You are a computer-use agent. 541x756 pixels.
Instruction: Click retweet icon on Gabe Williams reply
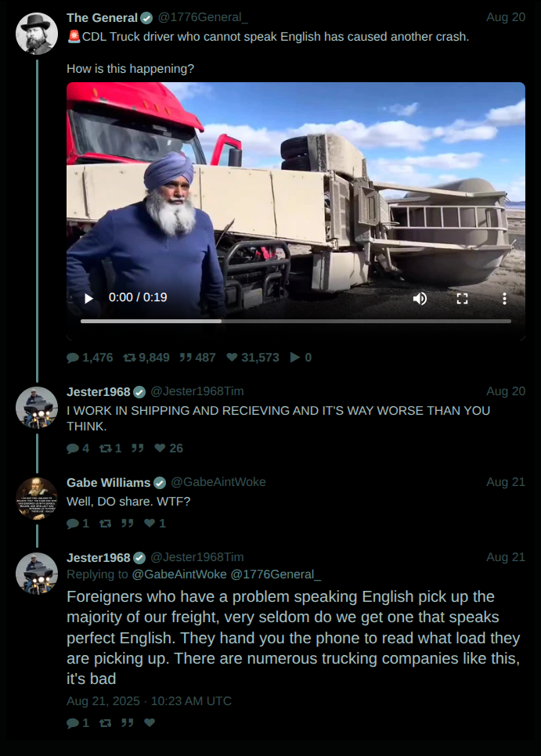click(105, 524)
